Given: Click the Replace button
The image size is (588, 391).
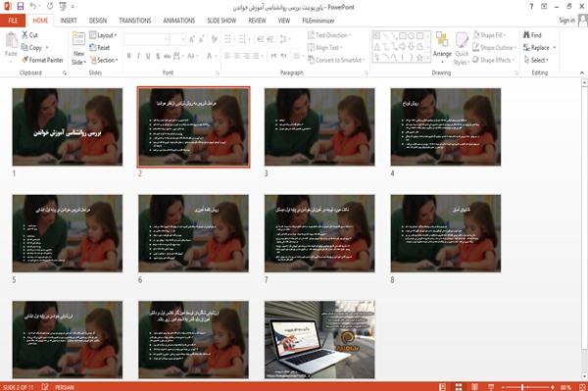Looking at the screenshot, I should (x=540, y=47).
